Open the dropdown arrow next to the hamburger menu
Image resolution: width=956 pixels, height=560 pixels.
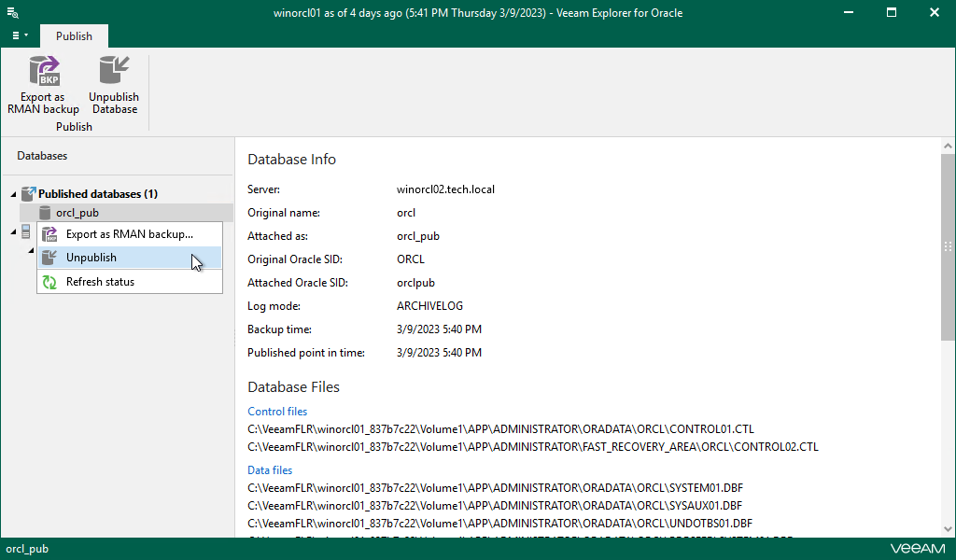tap(26, 34)
